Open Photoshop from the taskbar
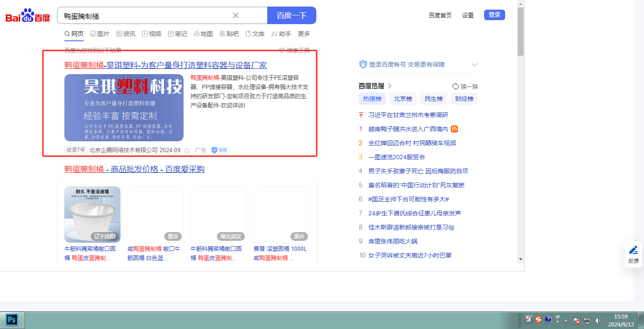Viewport: 644px width, 329px height. point(12,320)
